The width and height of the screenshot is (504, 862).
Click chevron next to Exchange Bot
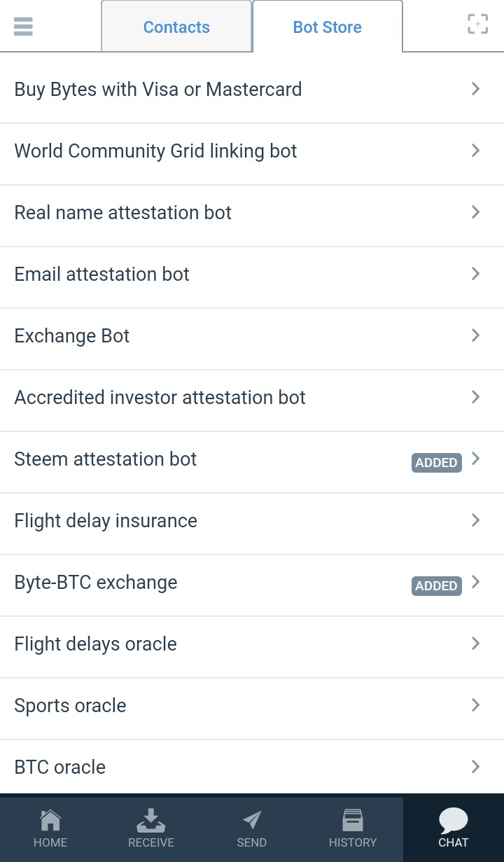tap(475, 335)
